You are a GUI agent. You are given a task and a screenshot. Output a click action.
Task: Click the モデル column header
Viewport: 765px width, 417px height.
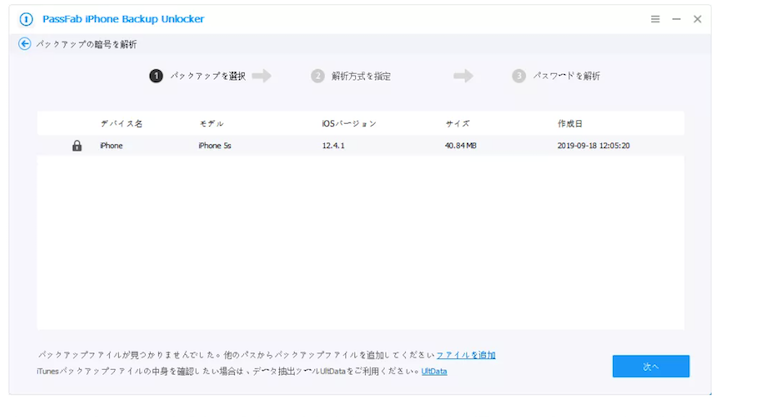pyautogui.click(x=211, y=124)
